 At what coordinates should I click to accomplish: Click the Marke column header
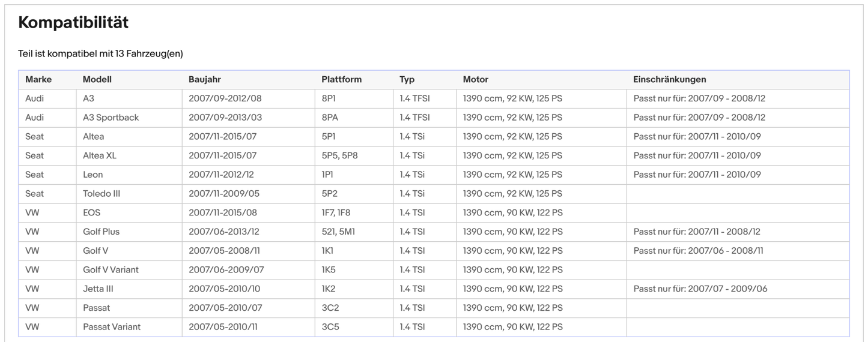(x=38, y=79)
